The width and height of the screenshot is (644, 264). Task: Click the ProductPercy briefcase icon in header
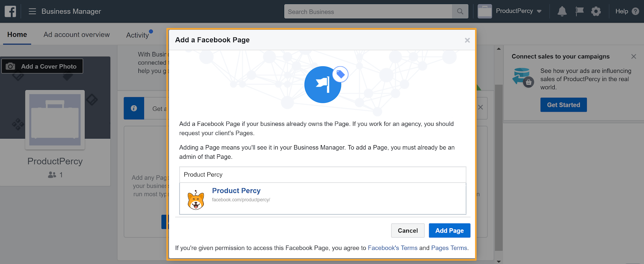(485, 11)
